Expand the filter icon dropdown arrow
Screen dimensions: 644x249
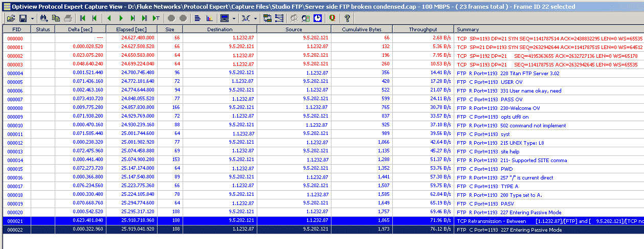coord(255,18)
